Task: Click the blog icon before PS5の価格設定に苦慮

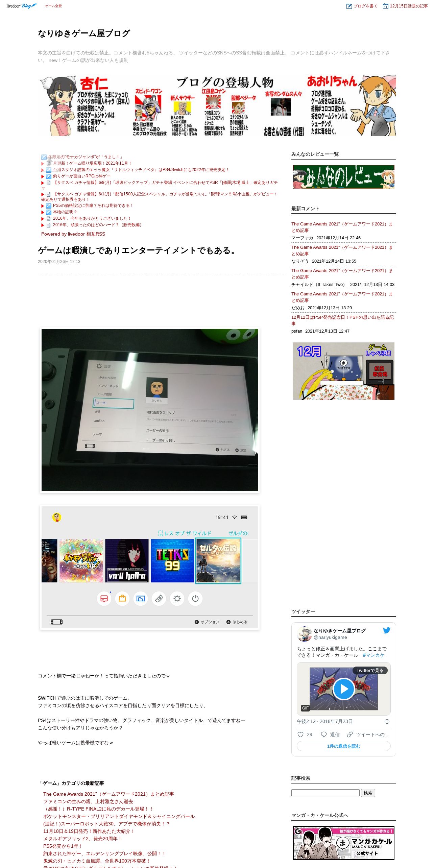Action: pos(49,206)
